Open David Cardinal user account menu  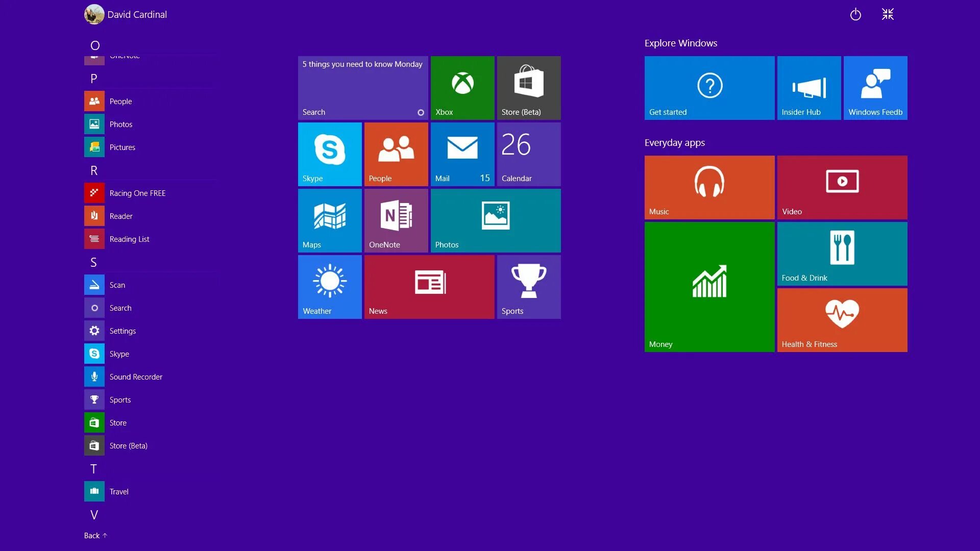(126, 14)
